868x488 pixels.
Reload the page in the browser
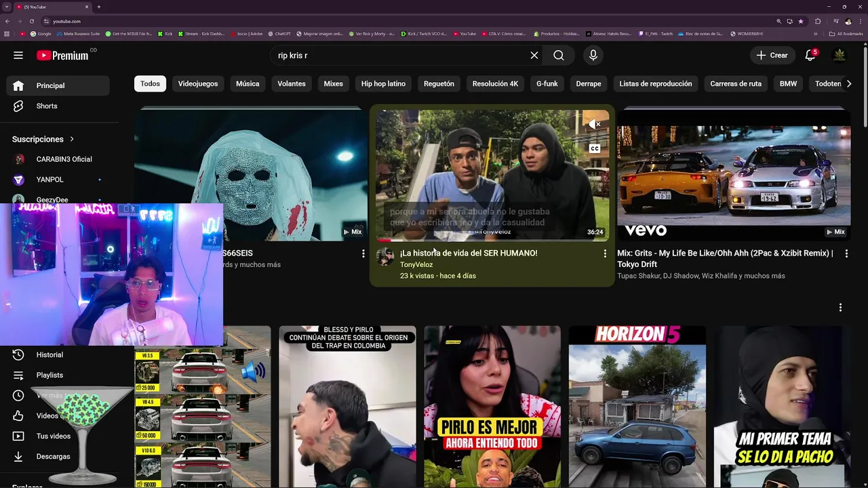31,21
